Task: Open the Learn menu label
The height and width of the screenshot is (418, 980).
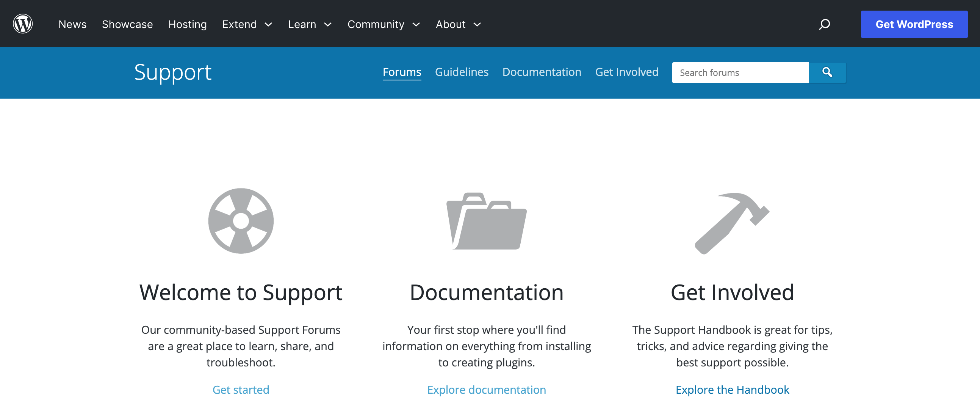Action: (302, 24)
